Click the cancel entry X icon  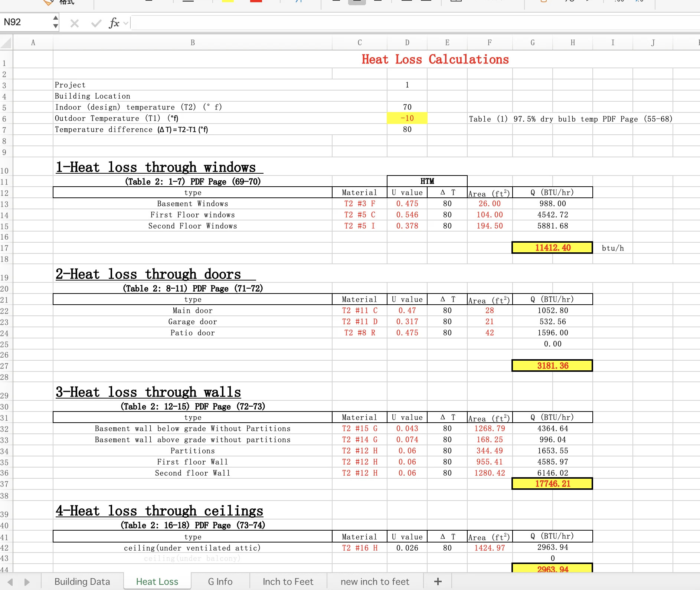[75, 23]
